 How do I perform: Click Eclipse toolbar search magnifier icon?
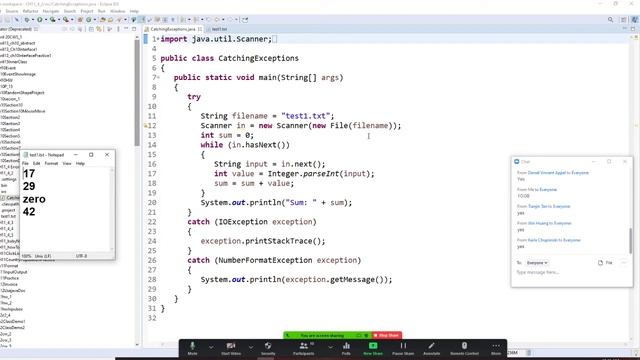pyautogui.click(x=611, y=20)
